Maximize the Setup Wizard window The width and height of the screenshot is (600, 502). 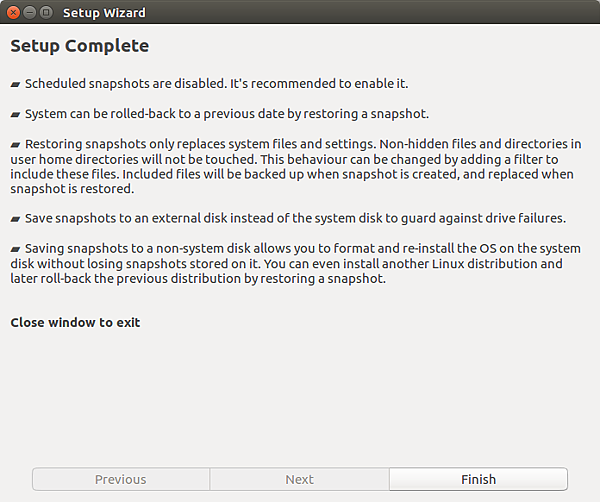(x=46, y=13)
